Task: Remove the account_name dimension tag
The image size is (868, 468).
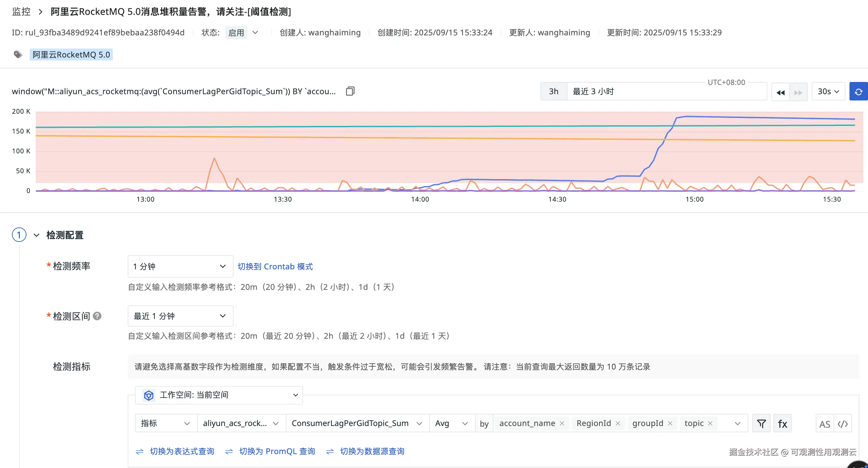Action: [x=562, y=424]
